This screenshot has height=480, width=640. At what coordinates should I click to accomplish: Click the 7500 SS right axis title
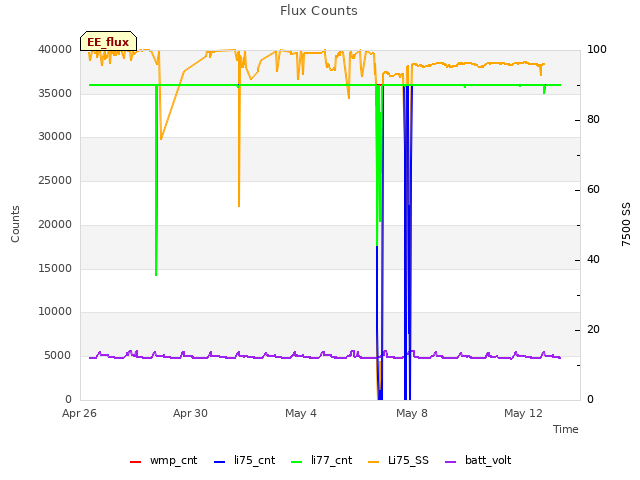pyautogui.click(x=626, y=224)
